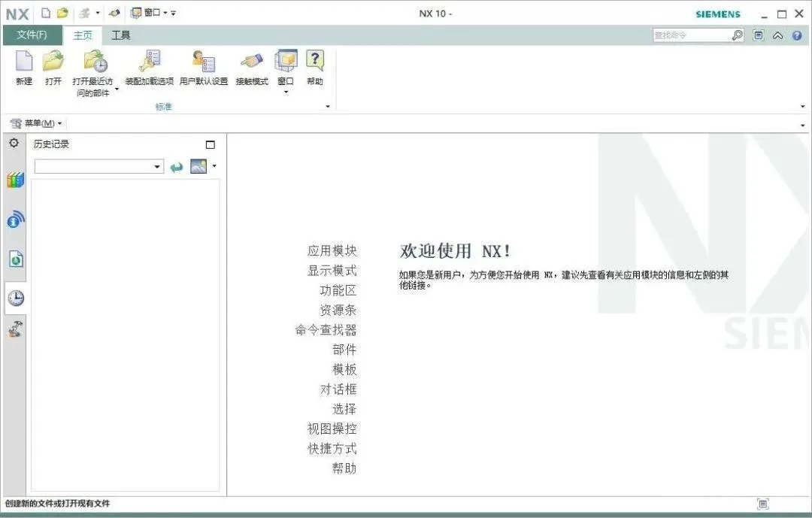Open the 模板 welcome link
Viewport: 812px width, 518px height.
tap(344, 369)
